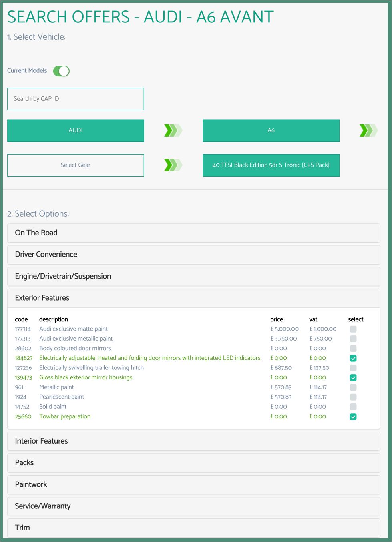Click the chevron next to Select Gear
Image resolution: width=392 pixels, height=542 pixels.
click(x=173, y=165)
